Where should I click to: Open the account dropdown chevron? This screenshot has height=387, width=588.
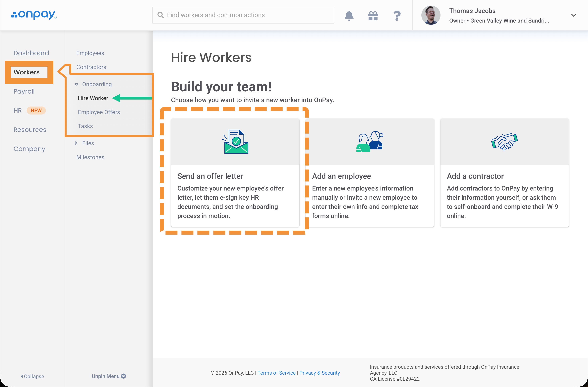coord(573,15)
